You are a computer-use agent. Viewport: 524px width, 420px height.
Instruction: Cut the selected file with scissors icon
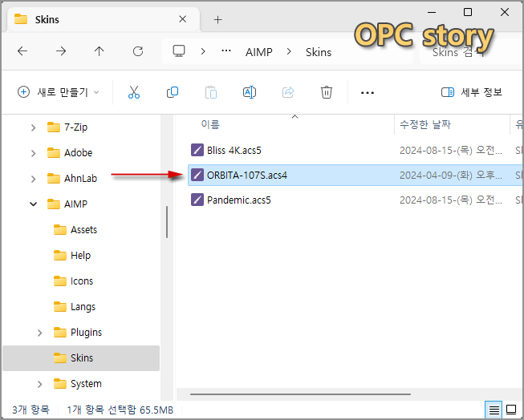pyautogui.click(x=134, y=92)
